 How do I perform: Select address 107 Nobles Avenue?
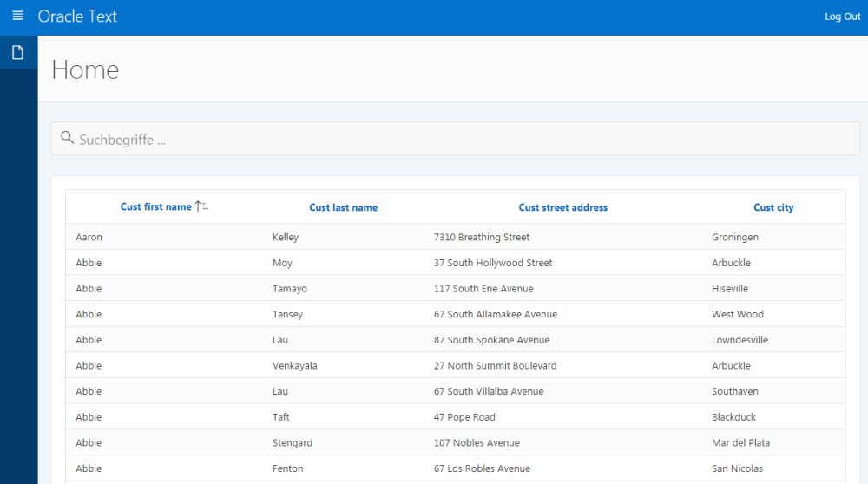point(476,442)
